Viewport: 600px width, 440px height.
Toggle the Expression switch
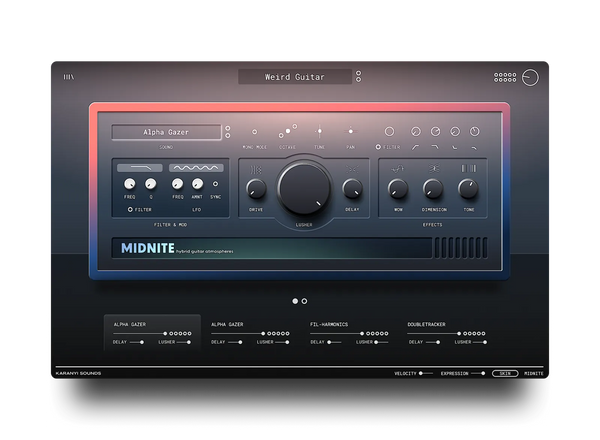pyautogui.click(x=479, y=373)
